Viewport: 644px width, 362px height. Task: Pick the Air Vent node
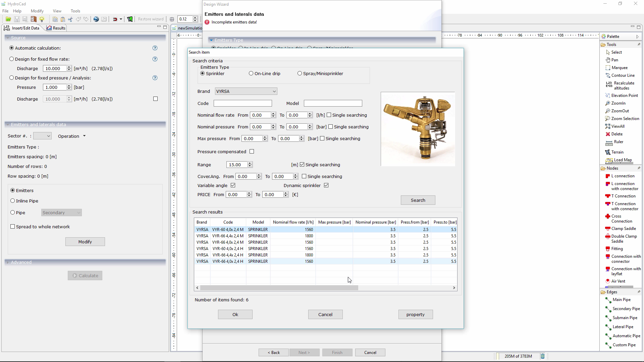point(618,281)
